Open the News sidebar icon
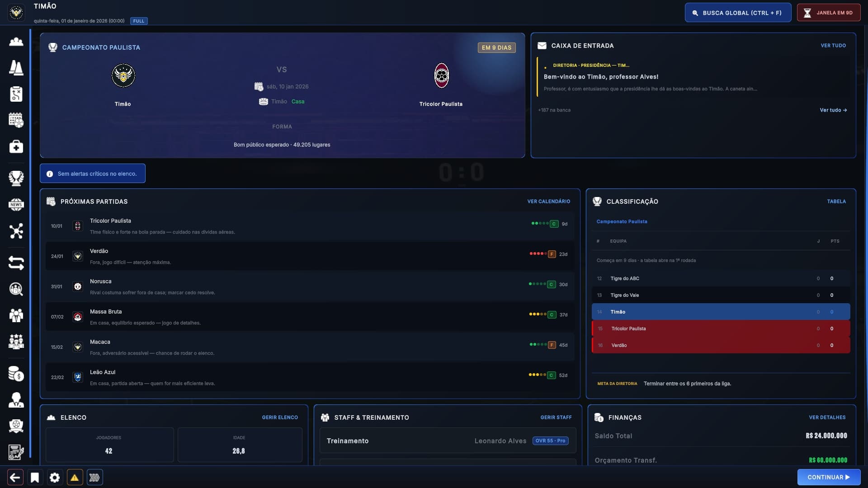The image size is (868, 488). pyautogui.click(x=16, y=205)
